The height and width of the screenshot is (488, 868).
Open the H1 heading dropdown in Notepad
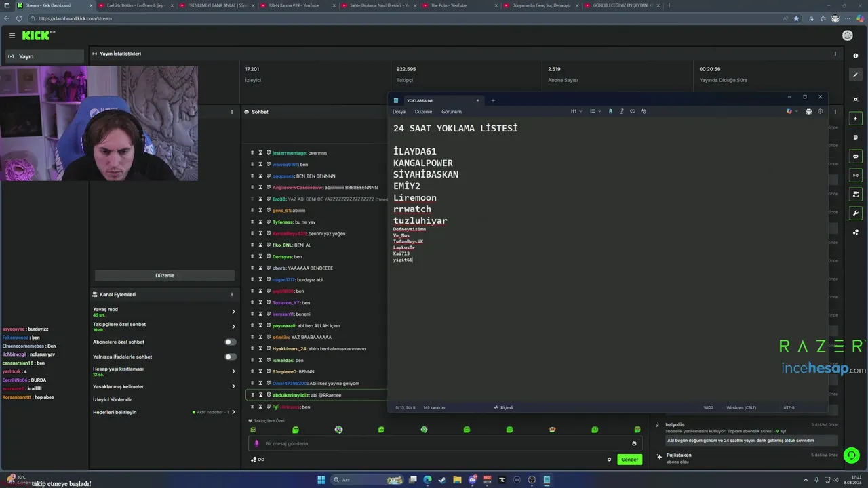coord(576,111)
